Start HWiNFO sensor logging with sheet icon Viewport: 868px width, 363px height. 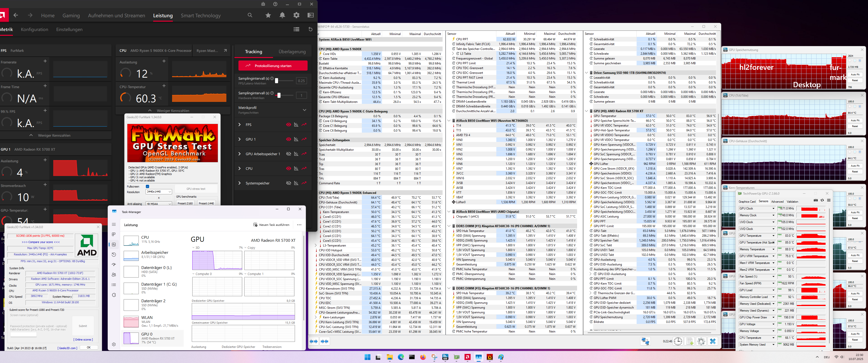(x=690, y=342)
